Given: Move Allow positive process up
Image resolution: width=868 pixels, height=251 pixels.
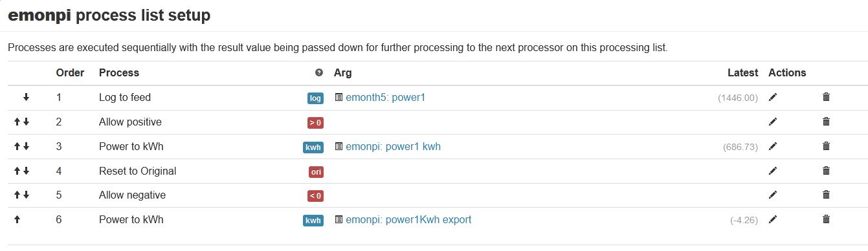Looking at the screenshot, I should coord(17,122).
